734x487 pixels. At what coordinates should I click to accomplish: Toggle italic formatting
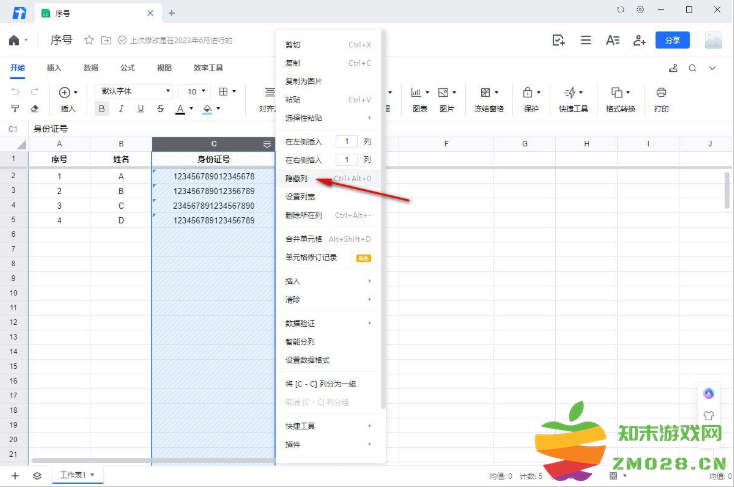pos(121,108)
